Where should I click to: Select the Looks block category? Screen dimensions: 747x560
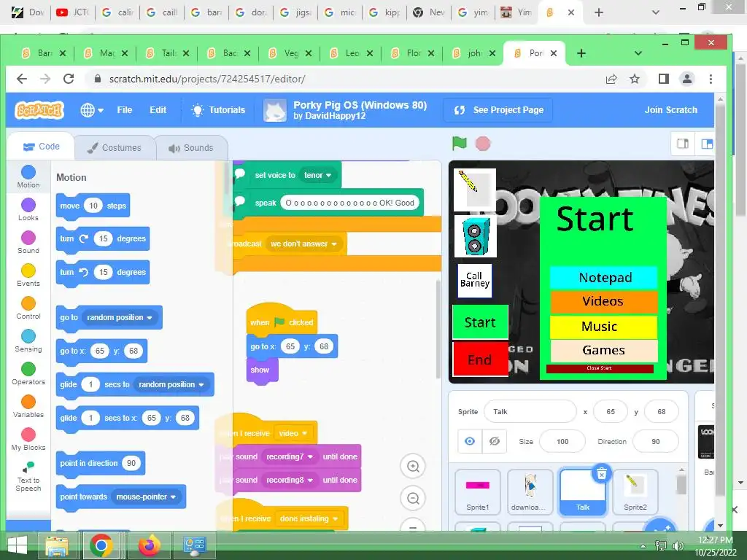click(28, 209)
